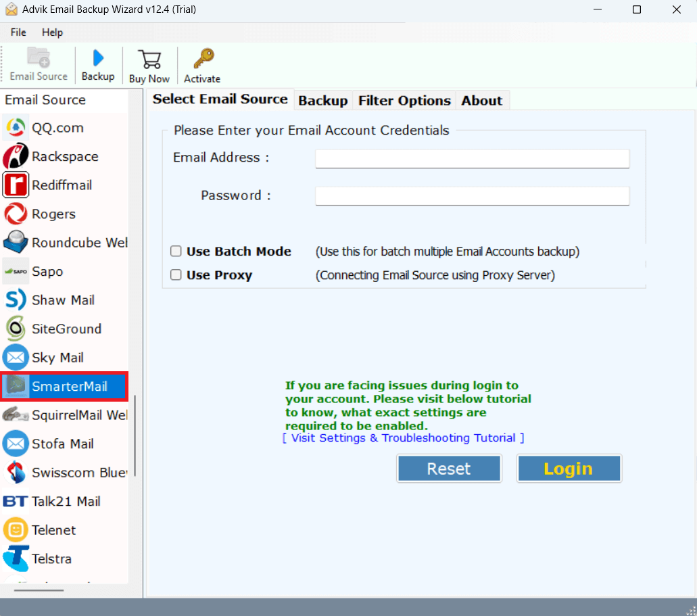Click the Login button
This screenshot has height=616, width=697.
(569, 469)
